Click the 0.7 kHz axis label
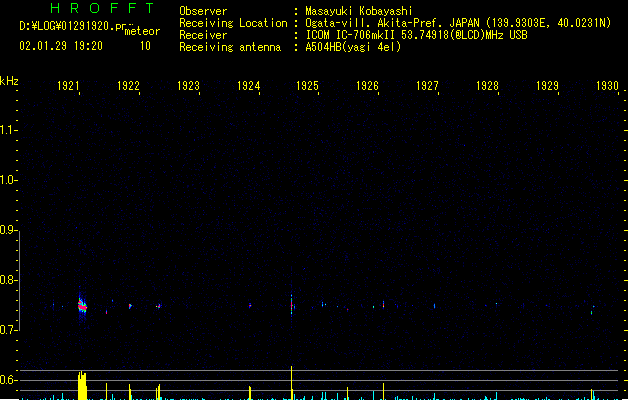This screenshot has width=629, height=400. point(8,330)
